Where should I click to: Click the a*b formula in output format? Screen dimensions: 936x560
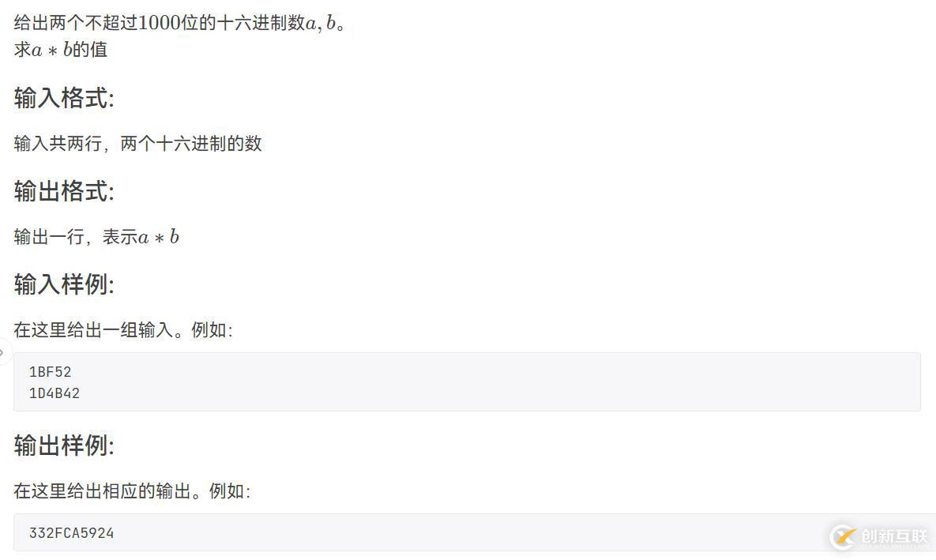click(159, 237)
